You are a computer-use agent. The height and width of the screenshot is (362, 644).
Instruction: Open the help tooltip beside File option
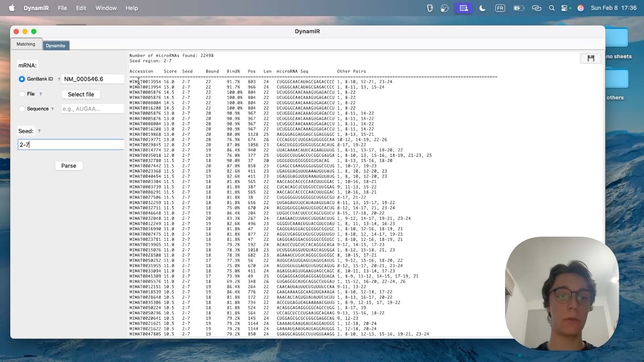tap(41, 94)
